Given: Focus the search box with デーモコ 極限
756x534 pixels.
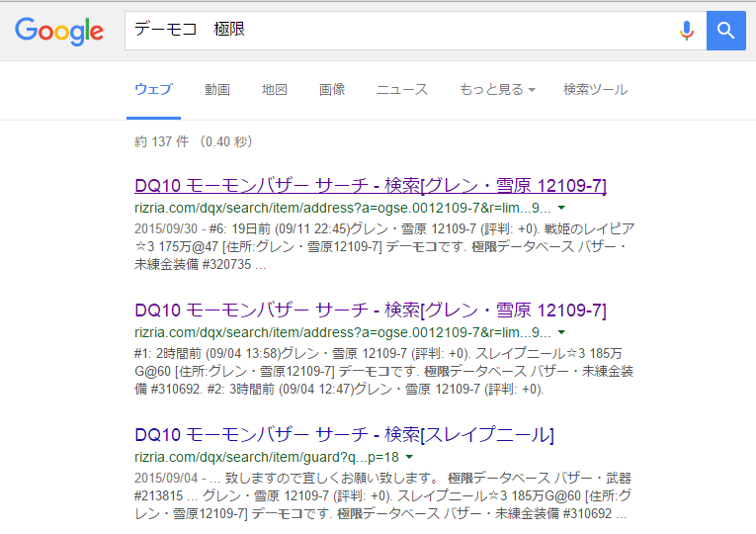Looking at the screenshot, I should pyautogui.click(x=415, y=31).
